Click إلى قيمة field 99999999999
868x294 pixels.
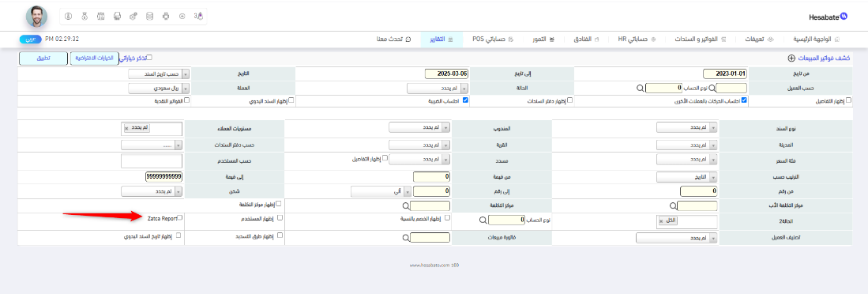163,176
